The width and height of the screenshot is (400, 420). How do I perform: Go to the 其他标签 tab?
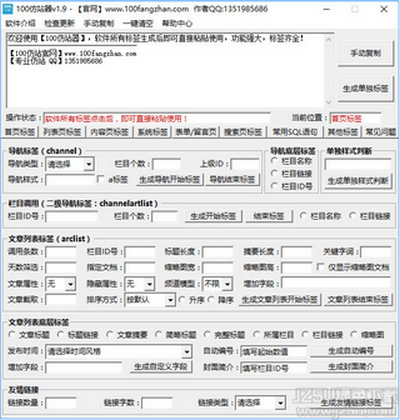pyautogui.click(x=343, y=132)
